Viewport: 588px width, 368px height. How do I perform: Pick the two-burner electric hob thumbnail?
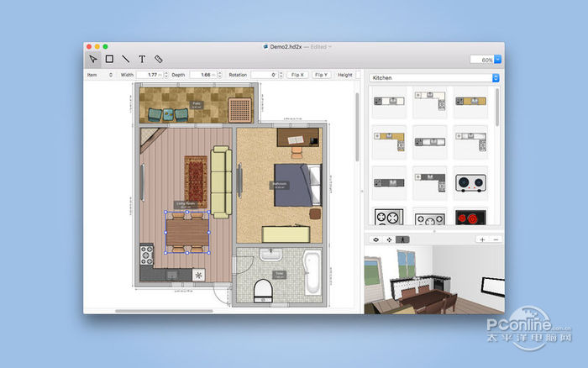pyautogui.click(x=470, y=182)
